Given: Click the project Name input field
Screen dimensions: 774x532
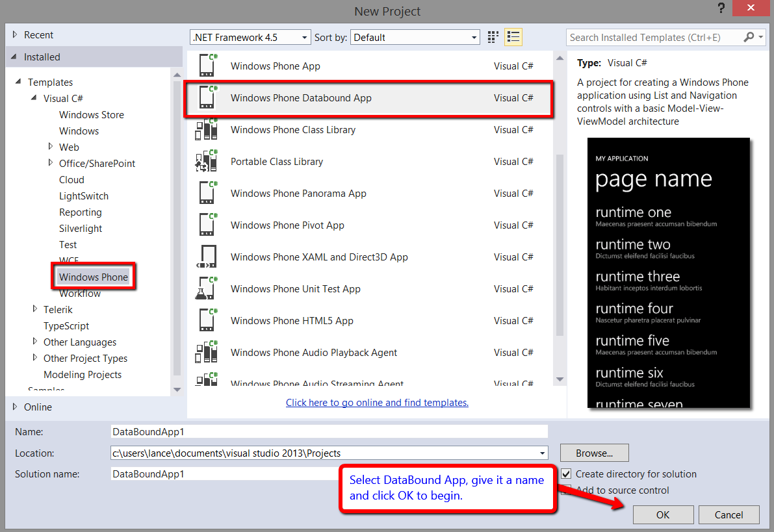Looking at the screenshot, I should pos(329,432).
